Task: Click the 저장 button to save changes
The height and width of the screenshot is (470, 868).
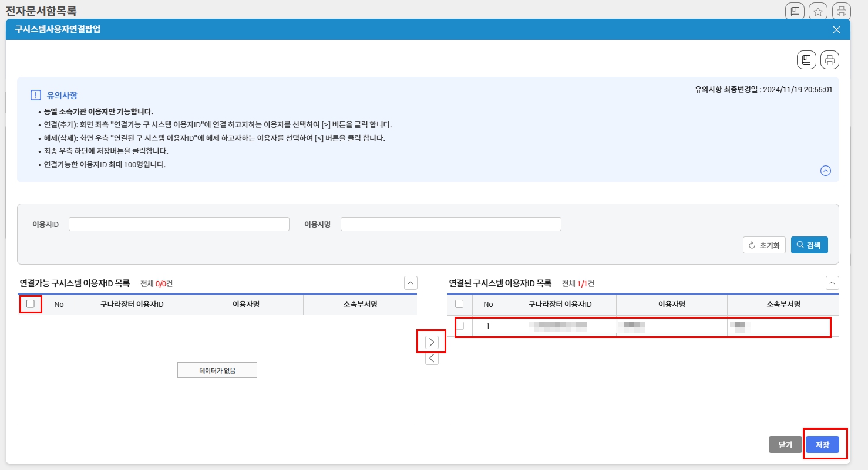Action: point(823,444)
